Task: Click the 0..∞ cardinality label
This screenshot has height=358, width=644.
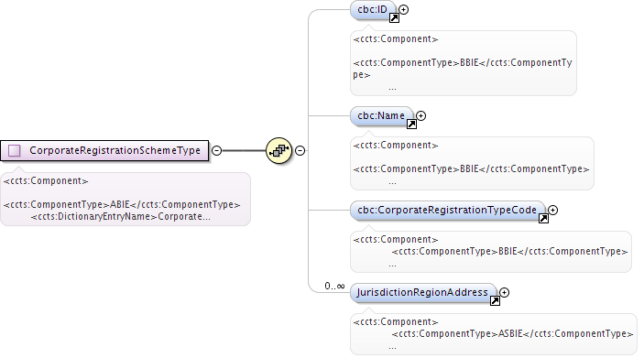Action: point(334,286)
